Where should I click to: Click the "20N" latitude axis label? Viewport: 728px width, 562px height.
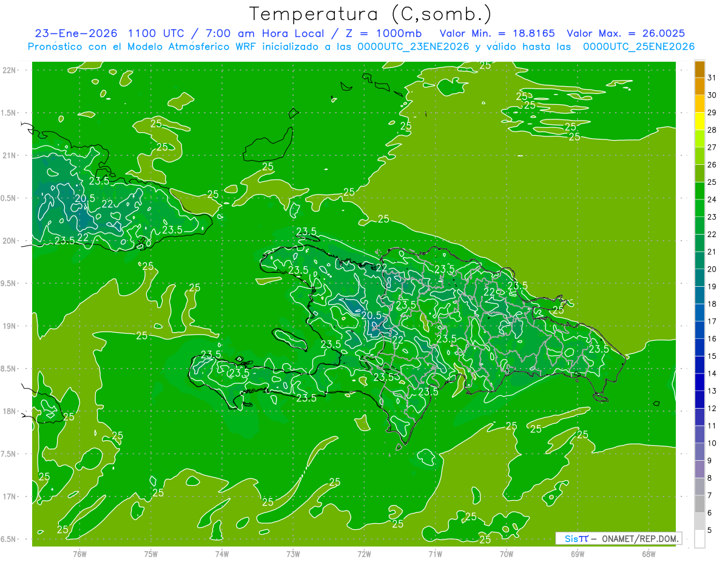click(x=10, y=241)
